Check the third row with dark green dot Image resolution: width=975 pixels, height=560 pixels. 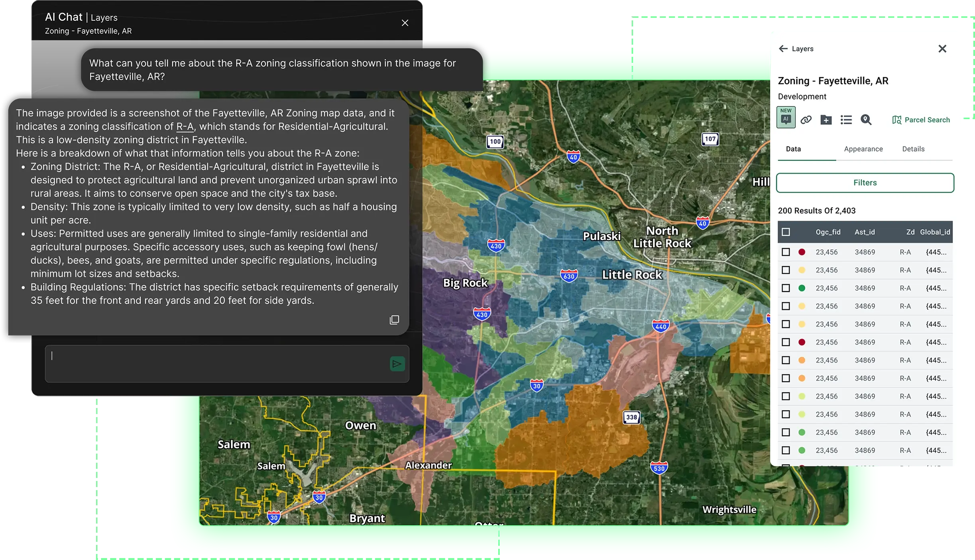click(x=786, y=288)
